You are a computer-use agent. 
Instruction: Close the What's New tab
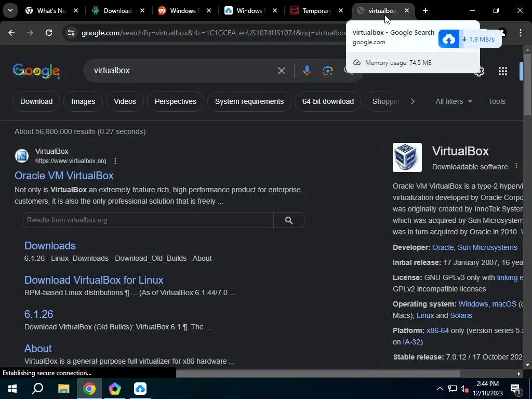point(76,11)
